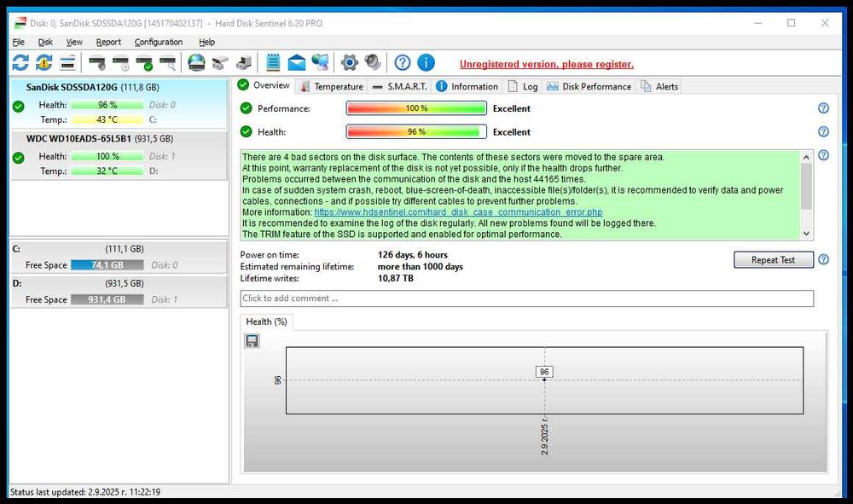Open the Report menu

pos(108,42)
